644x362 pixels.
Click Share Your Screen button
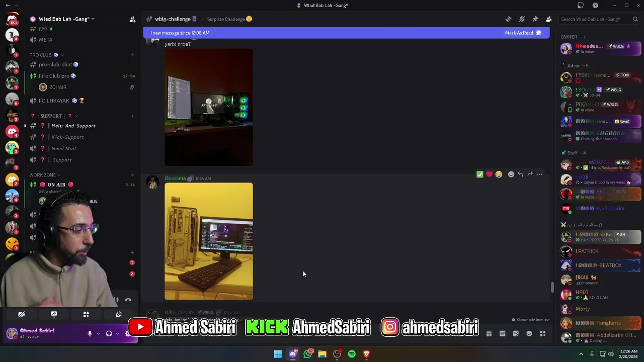tap(54, 314)
